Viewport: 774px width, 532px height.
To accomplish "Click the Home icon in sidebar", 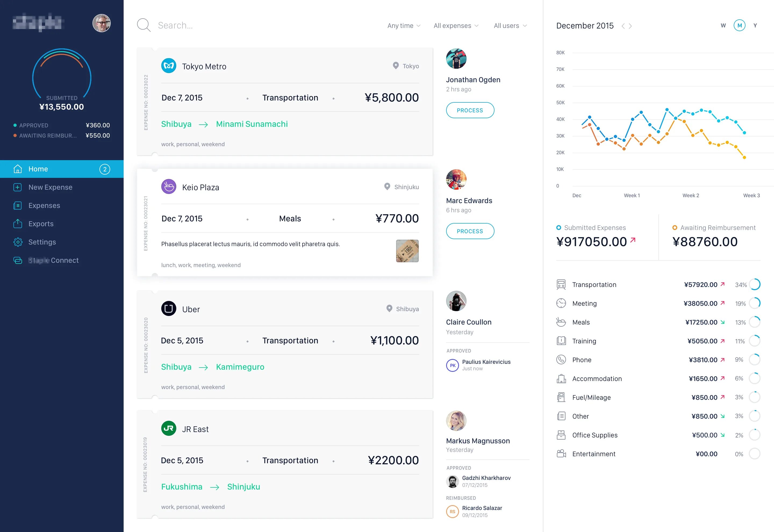I will [x=17, y=169].
